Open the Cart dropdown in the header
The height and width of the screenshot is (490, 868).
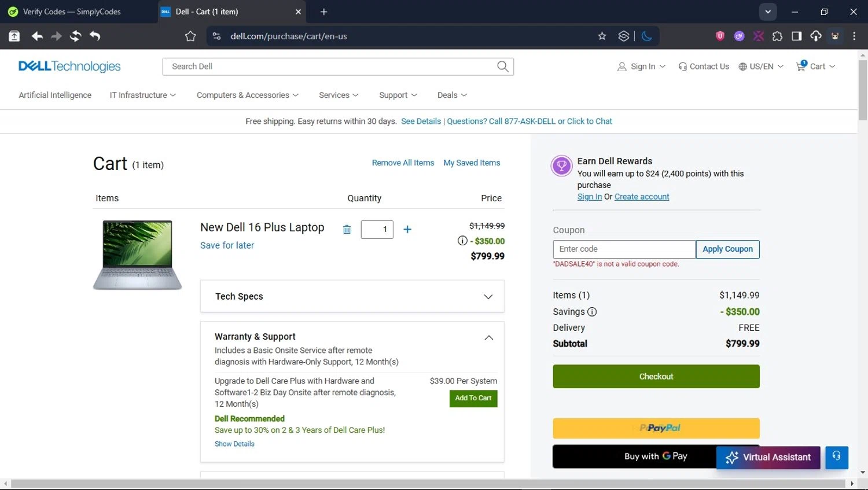tap(816, 67)
